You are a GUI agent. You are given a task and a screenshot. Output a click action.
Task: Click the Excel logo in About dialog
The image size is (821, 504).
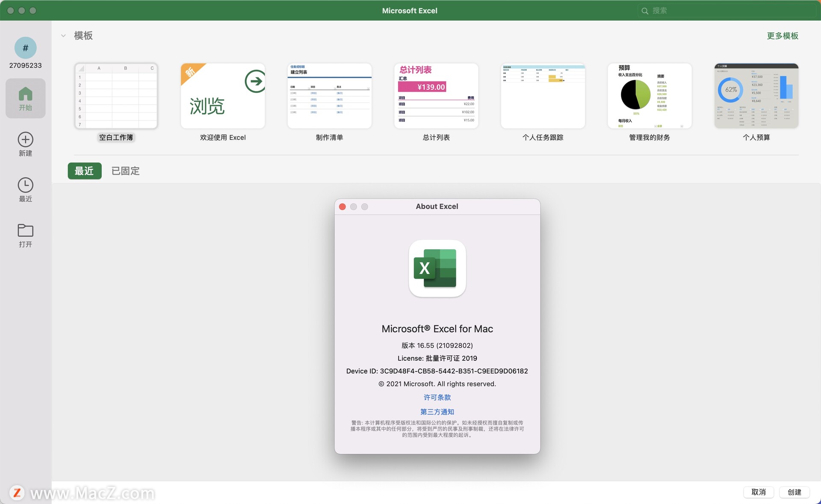(437, 268)
